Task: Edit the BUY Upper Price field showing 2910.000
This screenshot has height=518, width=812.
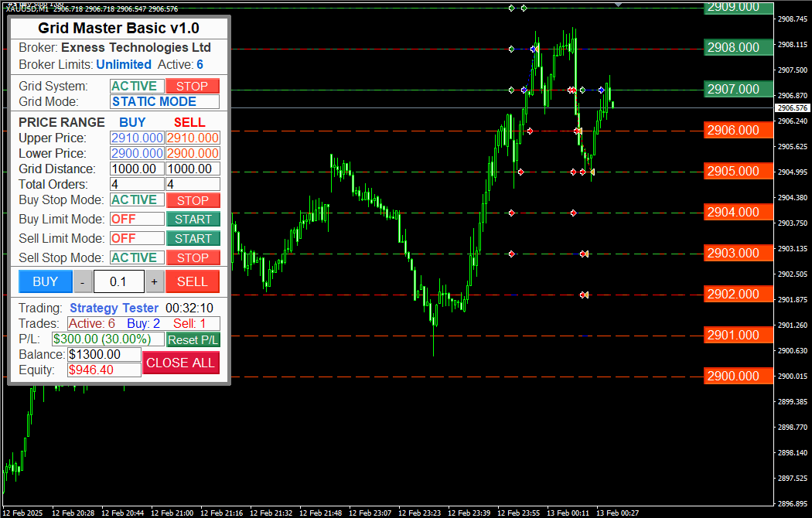Action: [x=135, y=137]
